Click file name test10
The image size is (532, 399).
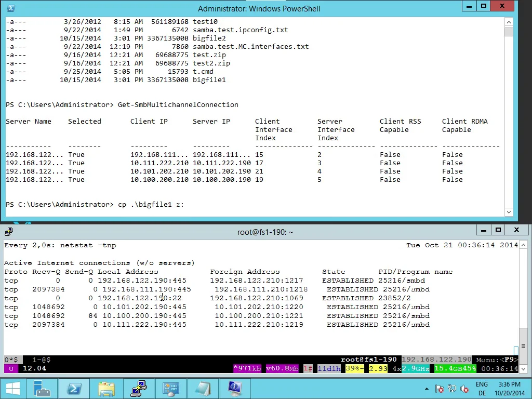coord(205,22)
